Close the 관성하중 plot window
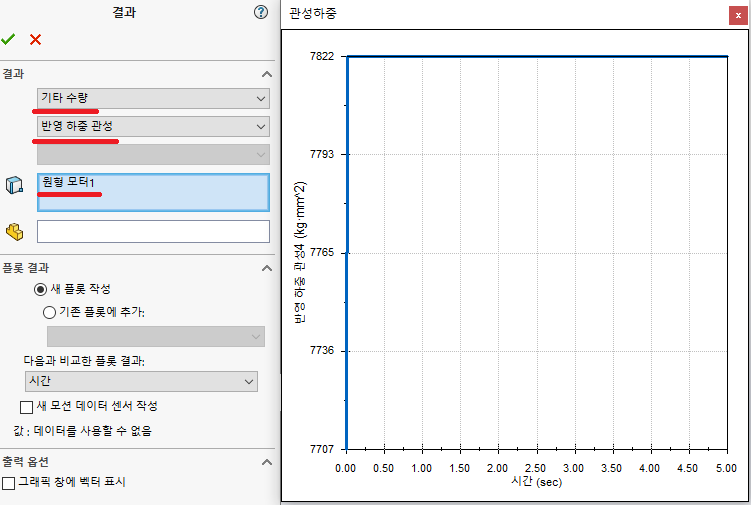The image size is (751, 505). point(738,15)
